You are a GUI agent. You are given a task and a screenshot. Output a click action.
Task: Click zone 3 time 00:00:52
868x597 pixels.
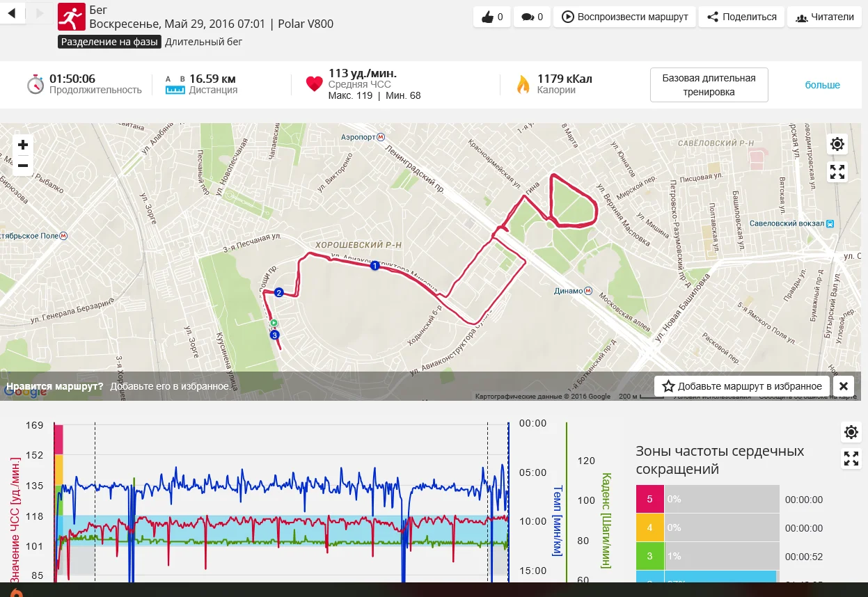click(x=804, y=557)
